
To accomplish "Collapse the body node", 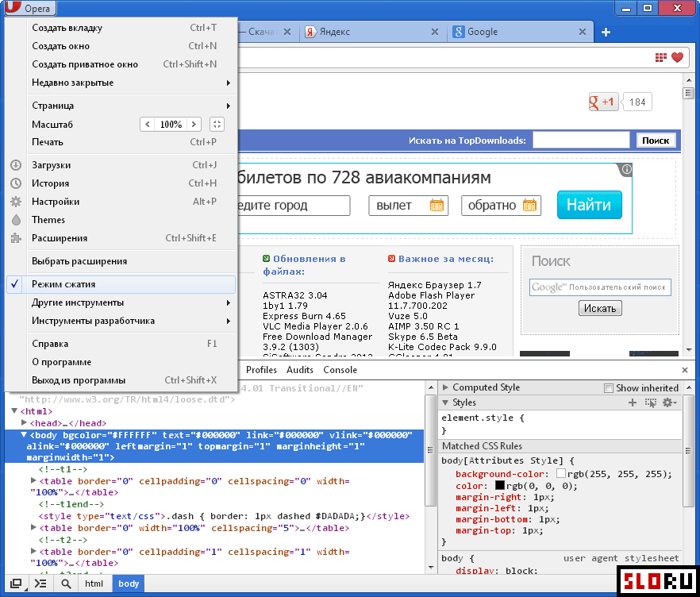I will (23, 434).
